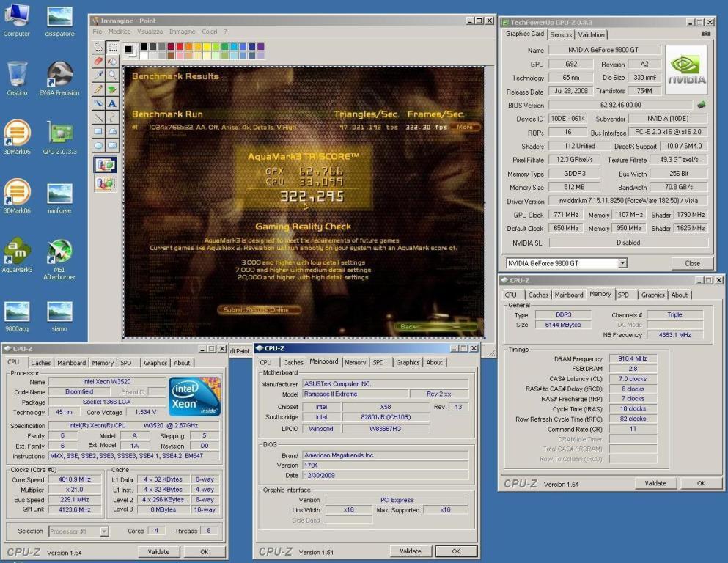Open the Colori menu in Paint
The image size is (728, 563).
tap(210, 32)
